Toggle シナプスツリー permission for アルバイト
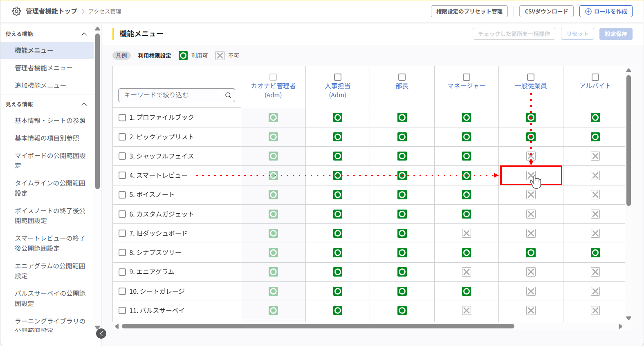This screenshot has height=346, width=644. pos(595,253)
